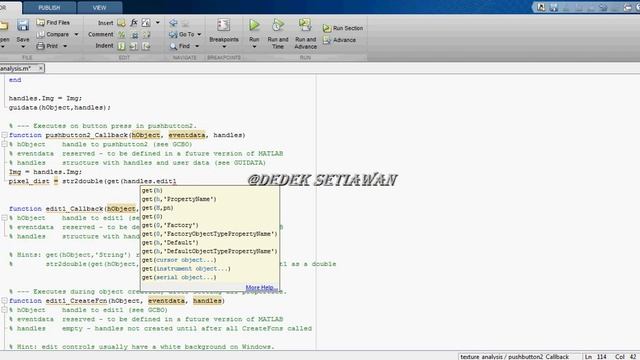Click the Run and Advance icon
This screenshot has width=640, height=360.
click(x=305, y=25)
